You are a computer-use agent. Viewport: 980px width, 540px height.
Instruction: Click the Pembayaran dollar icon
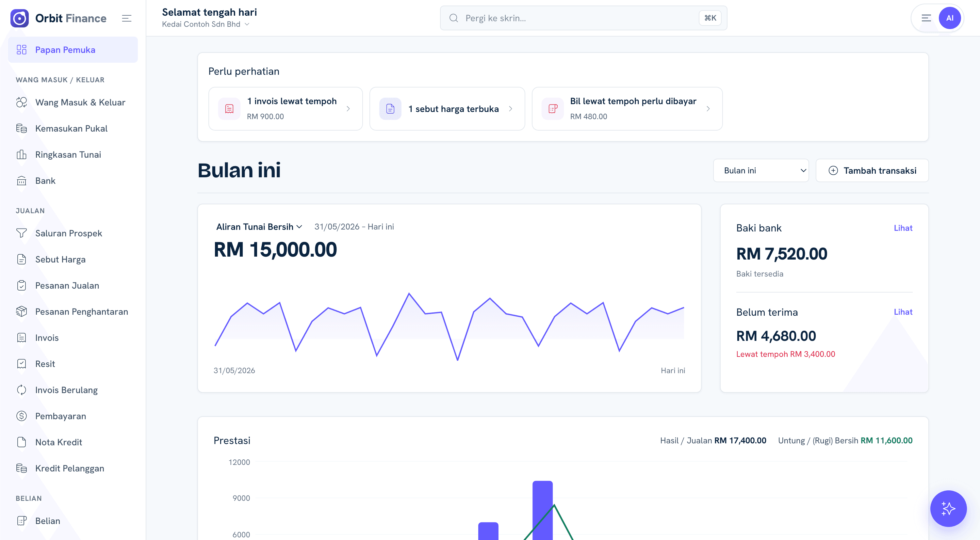[x=22, y=416]
